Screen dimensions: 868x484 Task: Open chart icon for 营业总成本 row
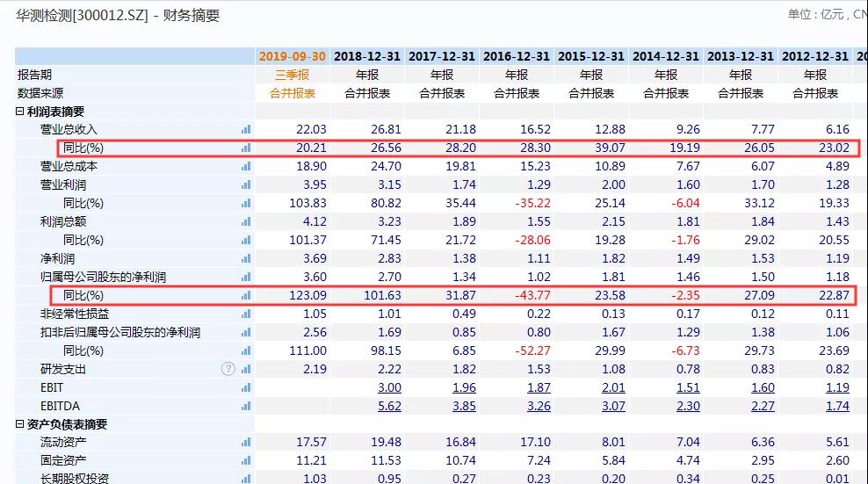coord(246,166)
